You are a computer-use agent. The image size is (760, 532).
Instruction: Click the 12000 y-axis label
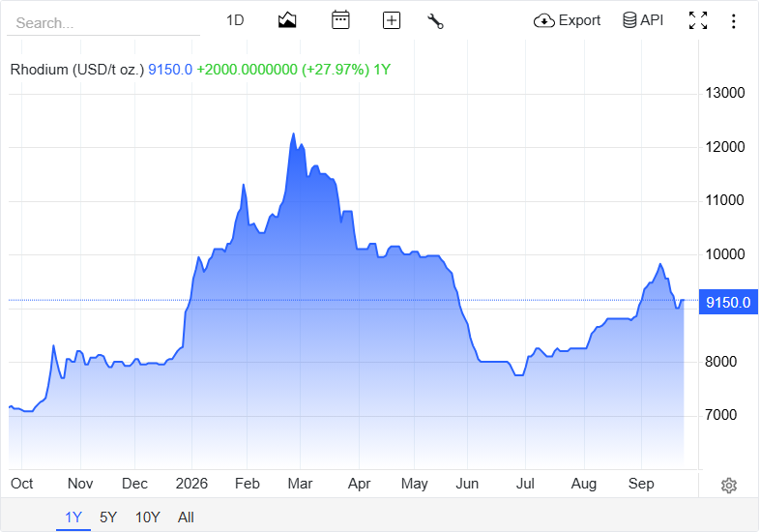pyautogui.click(x=724, y=146)
